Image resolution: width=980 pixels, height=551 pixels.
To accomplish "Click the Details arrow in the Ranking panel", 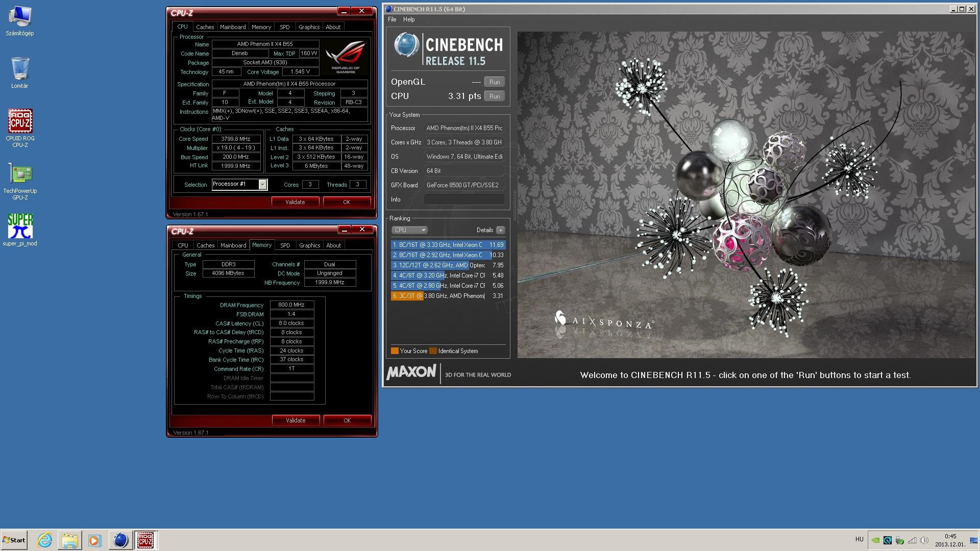I will (501, 230).
